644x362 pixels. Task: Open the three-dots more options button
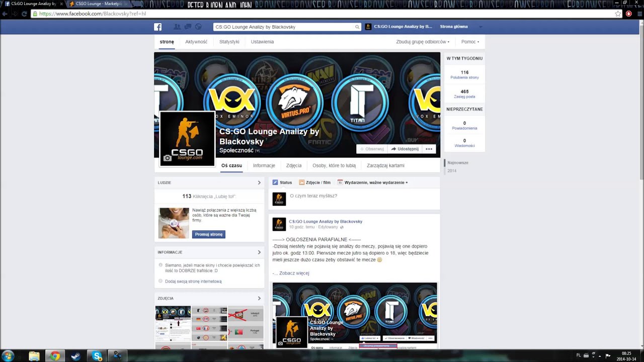click(x=429, y=149)
